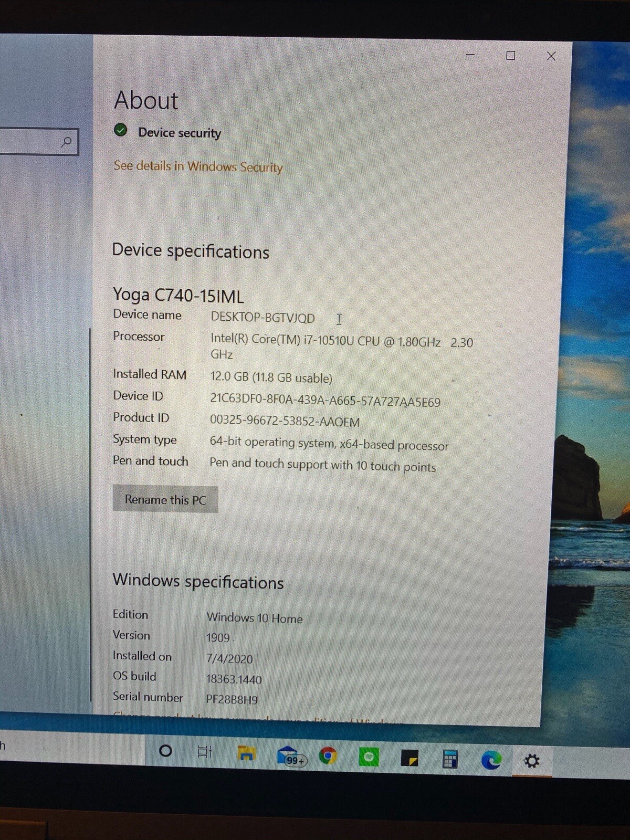Click the Windows specifications heading

(x=198, y=581)
